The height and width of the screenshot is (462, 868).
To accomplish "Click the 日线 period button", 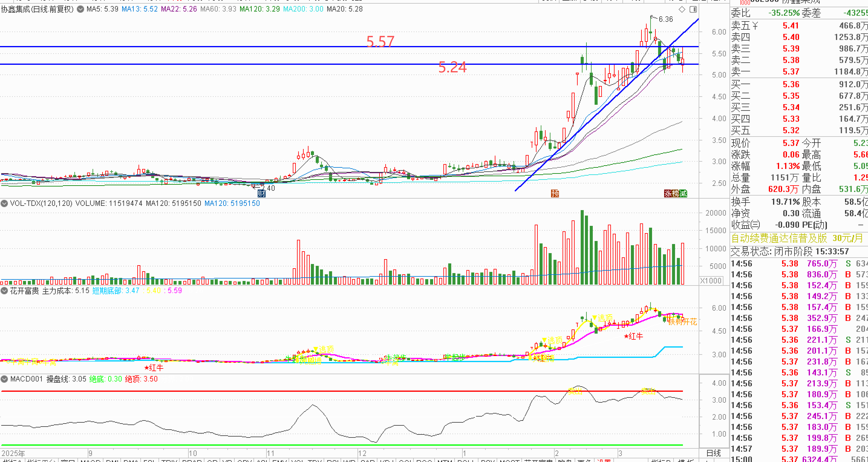I will click(713, 453).
